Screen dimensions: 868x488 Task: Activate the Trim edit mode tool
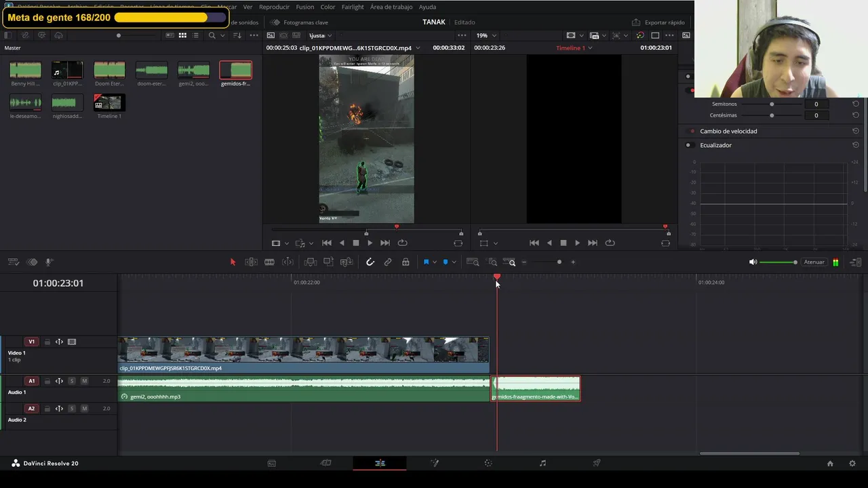251,262
